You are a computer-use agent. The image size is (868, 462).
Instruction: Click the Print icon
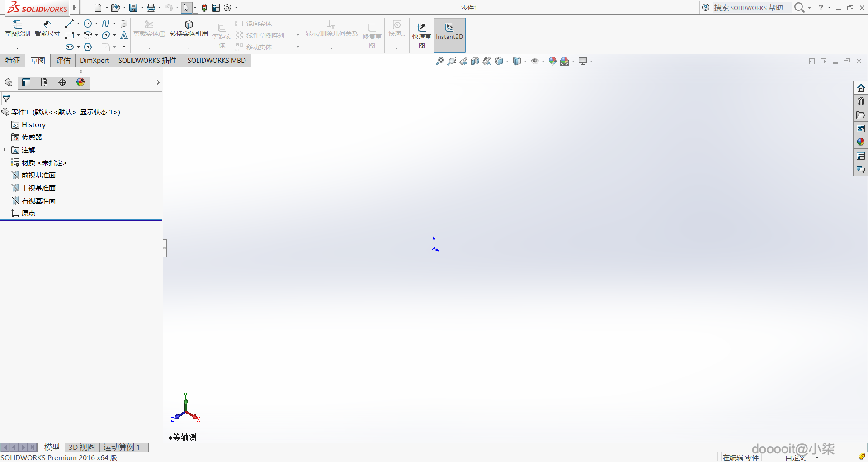coord(151,8)
